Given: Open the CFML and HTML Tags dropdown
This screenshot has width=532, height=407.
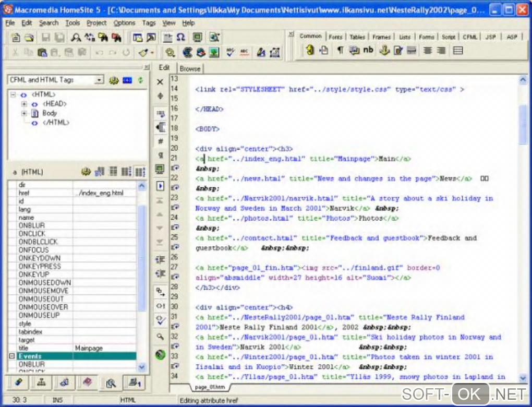Looking at the screenshot, I should point(99,80).
